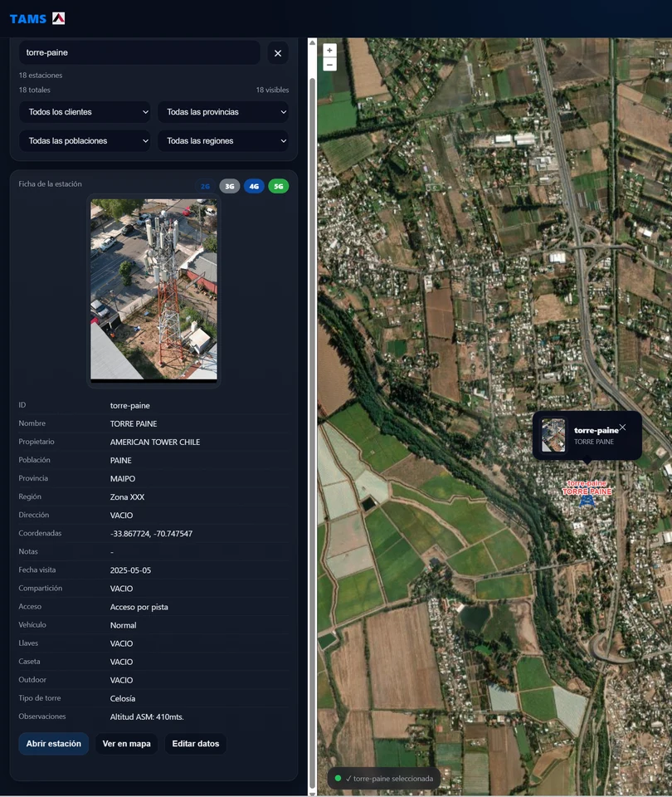672x797 pixels.
Task: Click the Abrir estación button
Action: (x=54, y=744)
